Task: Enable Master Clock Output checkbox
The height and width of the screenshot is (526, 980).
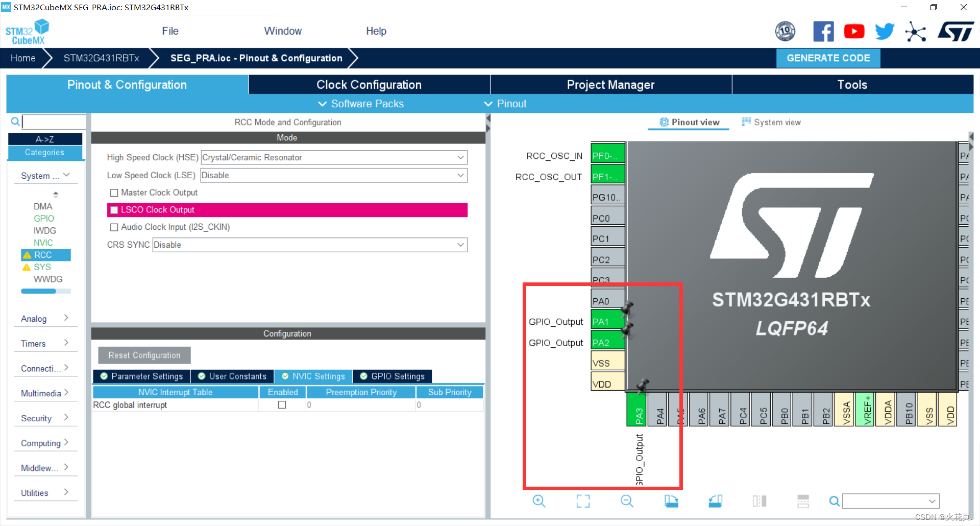Action: (114, 193)
